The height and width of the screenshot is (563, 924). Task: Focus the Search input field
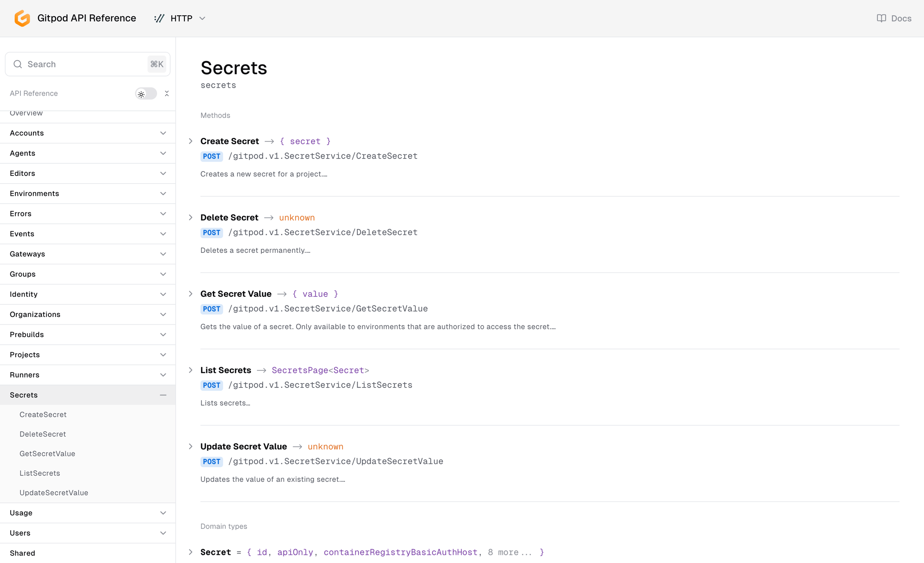[87, 64]
